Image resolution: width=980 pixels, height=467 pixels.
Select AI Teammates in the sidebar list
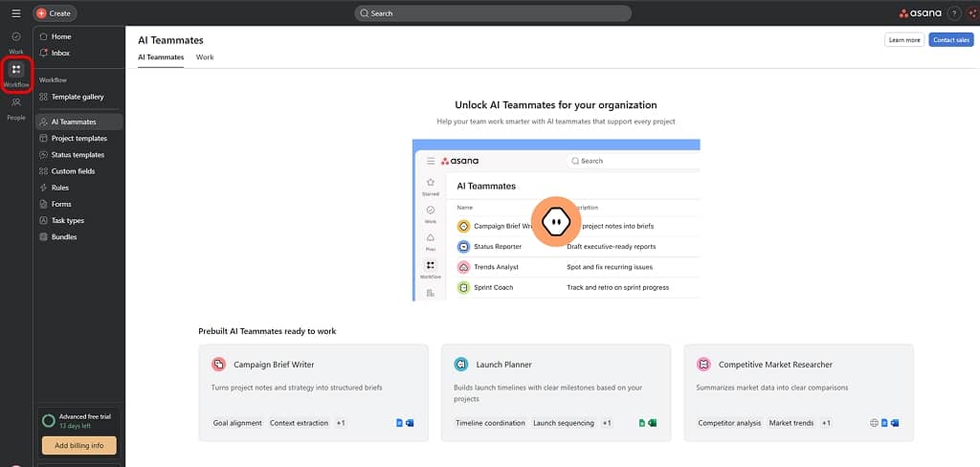pyautogui.click(x=79, y=122)
